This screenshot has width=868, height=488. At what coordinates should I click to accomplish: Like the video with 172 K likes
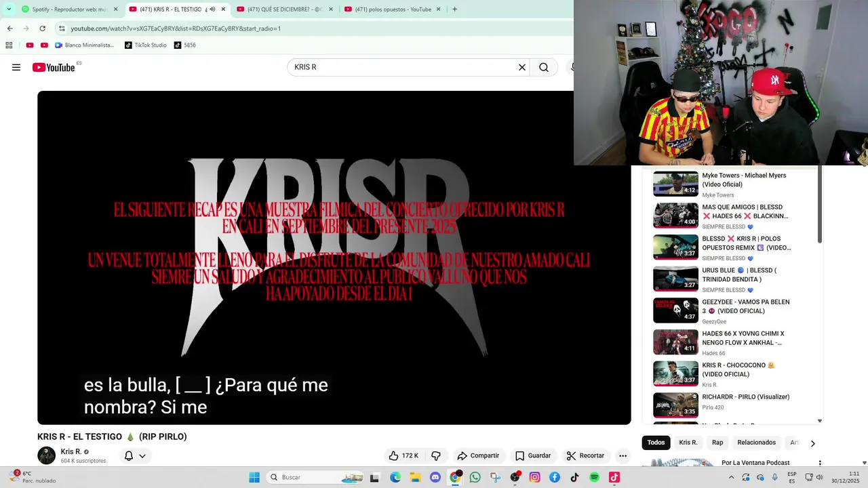tap(403, 455)
